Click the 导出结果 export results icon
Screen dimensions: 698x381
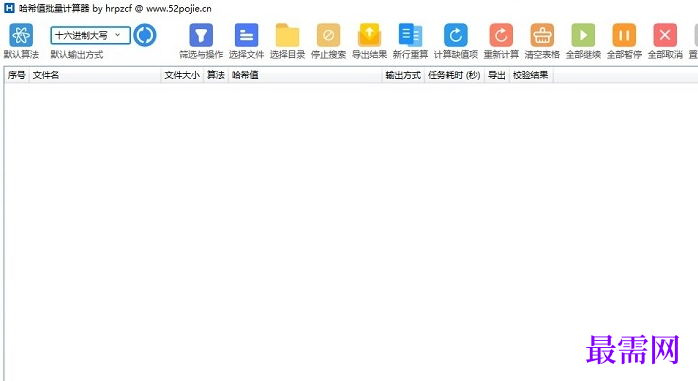coord(369,35)
